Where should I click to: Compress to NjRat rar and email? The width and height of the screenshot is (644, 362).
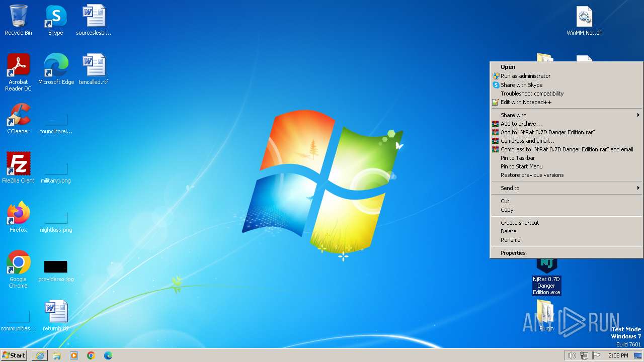click(x=567, y=149)
